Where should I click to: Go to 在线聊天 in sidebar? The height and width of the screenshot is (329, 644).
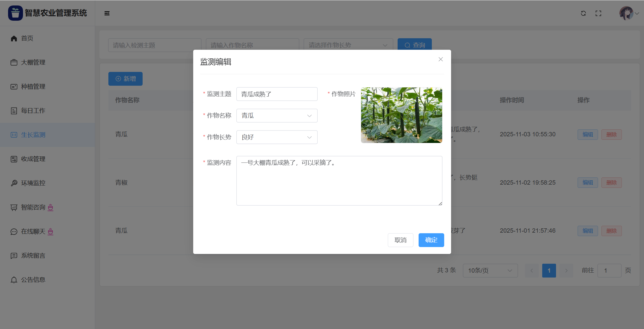click(33, 232)
